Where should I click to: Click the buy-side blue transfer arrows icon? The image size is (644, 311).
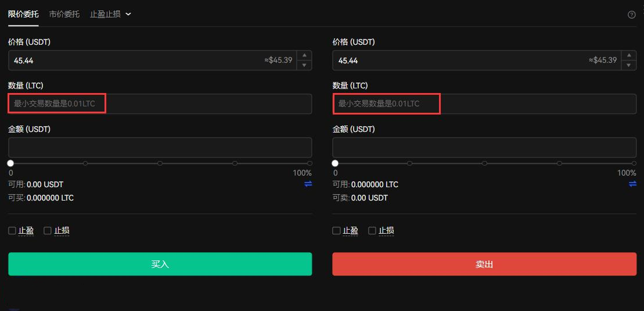308,184
